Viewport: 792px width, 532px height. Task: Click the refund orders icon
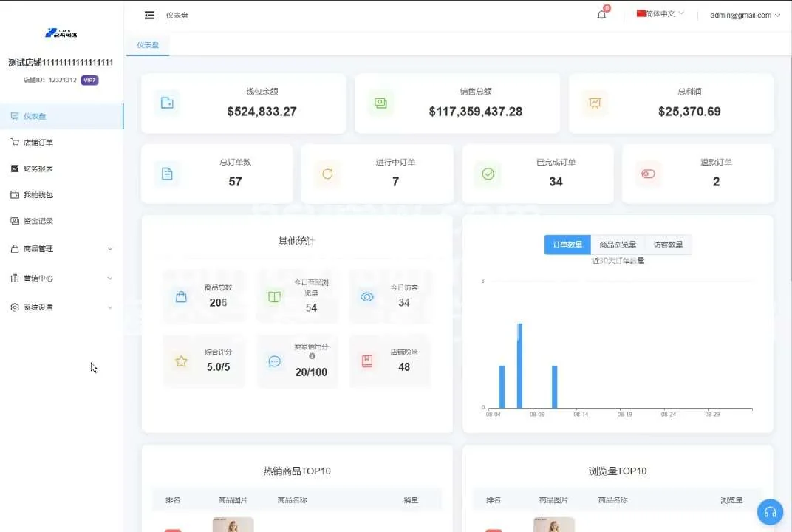click(x=648, y=174)
